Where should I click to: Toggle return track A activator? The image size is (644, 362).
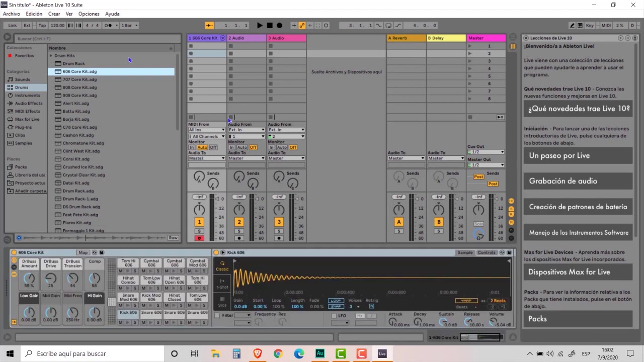(398, 222)
